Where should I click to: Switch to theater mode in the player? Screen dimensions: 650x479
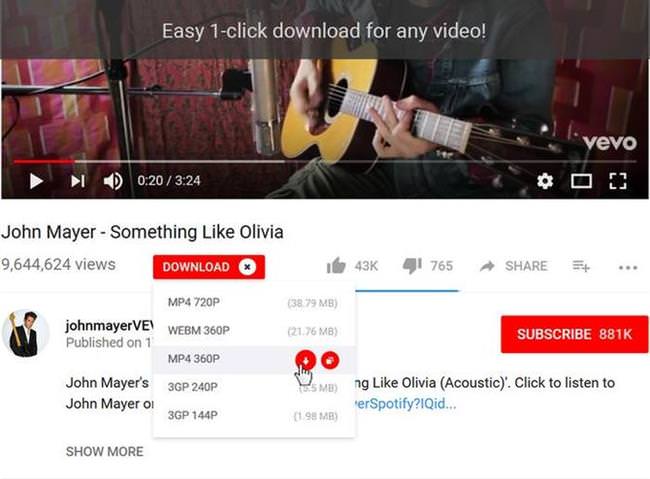click(x=581, y=181)
